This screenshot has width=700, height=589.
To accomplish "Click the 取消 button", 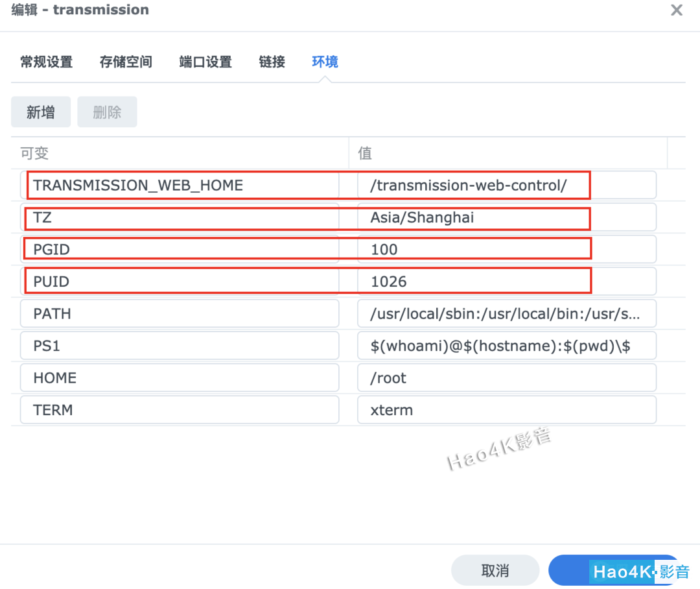I will point(495,570).
